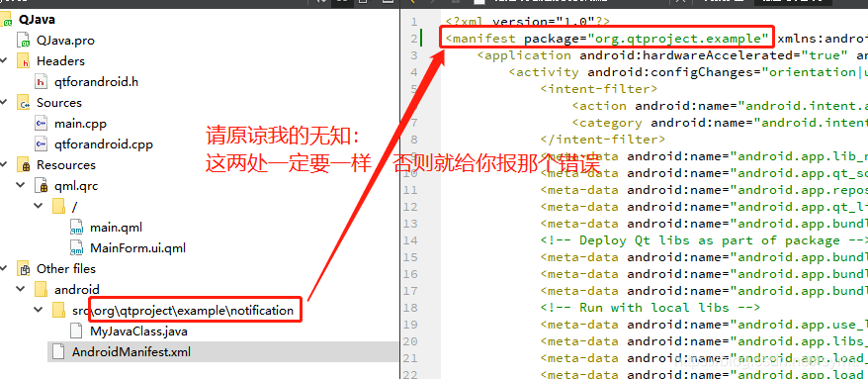Open the main.cpp file
The width and height of the screenshot is (868, 379).
pyautogui.click(x=80, y=124)
